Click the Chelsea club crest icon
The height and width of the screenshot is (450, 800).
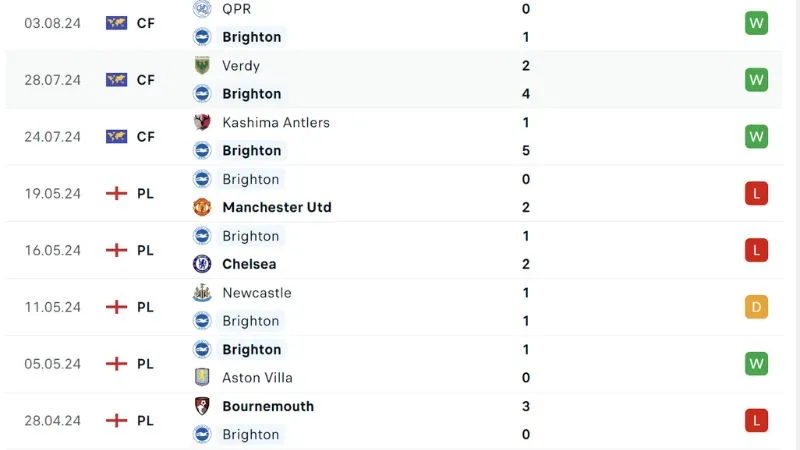point(203,264)
